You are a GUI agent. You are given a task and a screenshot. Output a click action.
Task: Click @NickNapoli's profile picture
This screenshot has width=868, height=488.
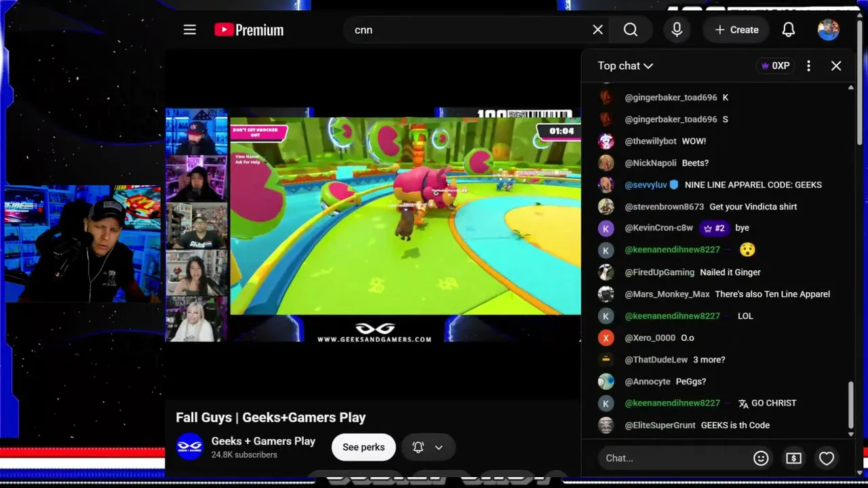606,163
